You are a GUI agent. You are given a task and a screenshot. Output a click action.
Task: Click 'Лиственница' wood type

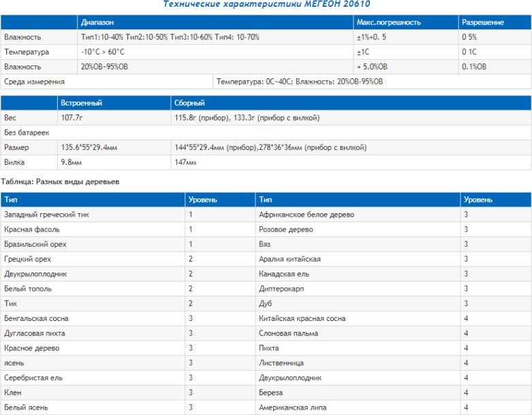[x=281, y=363]
